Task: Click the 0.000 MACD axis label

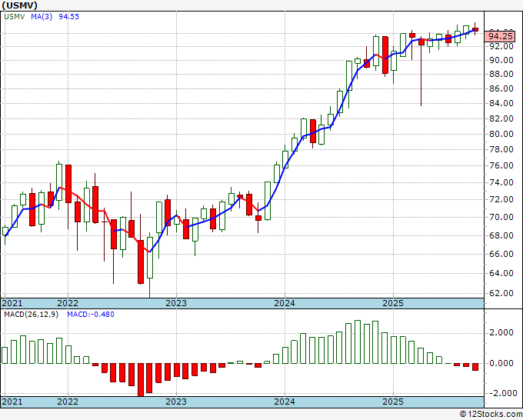Action: [x=501, y=363]
